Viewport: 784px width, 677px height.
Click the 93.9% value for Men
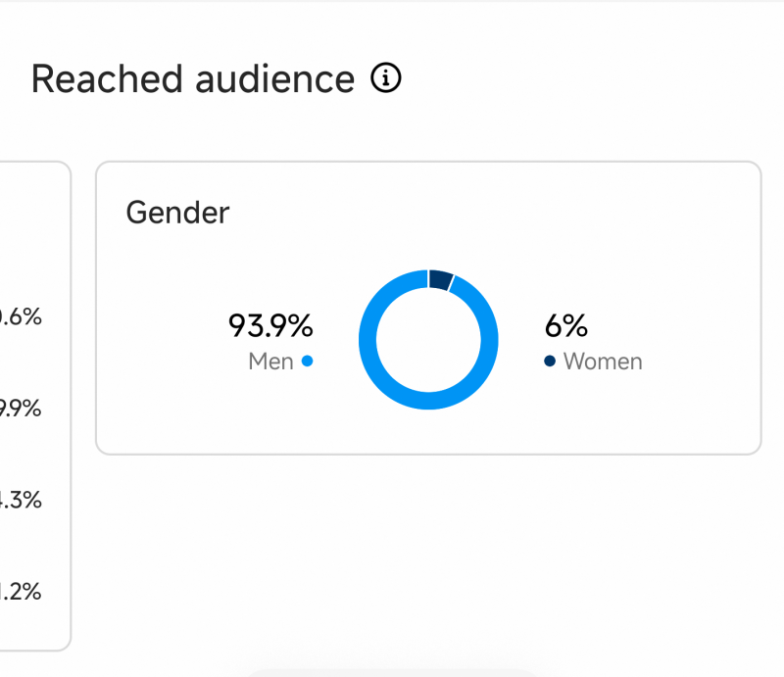(x=271, y=324)
